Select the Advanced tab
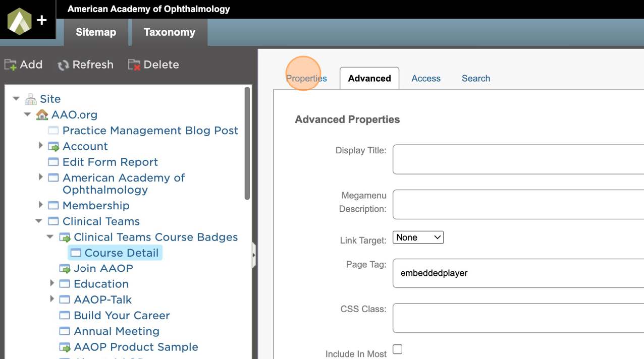Screen dimensions: 644x359 tap(369, 78)
